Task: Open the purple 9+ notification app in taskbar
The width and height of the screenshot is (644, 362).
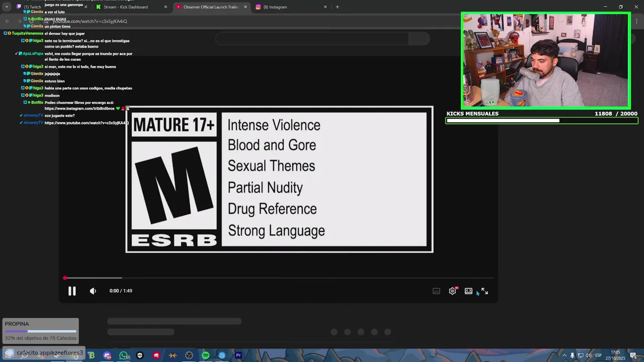Action: click(x=107, y=355)
